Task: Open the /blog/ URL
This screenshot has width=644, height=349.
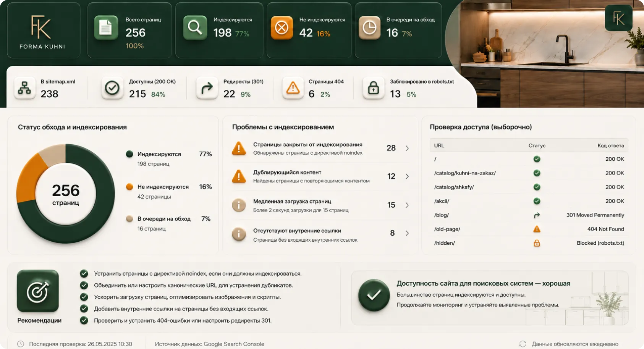Action: [441, 215]
